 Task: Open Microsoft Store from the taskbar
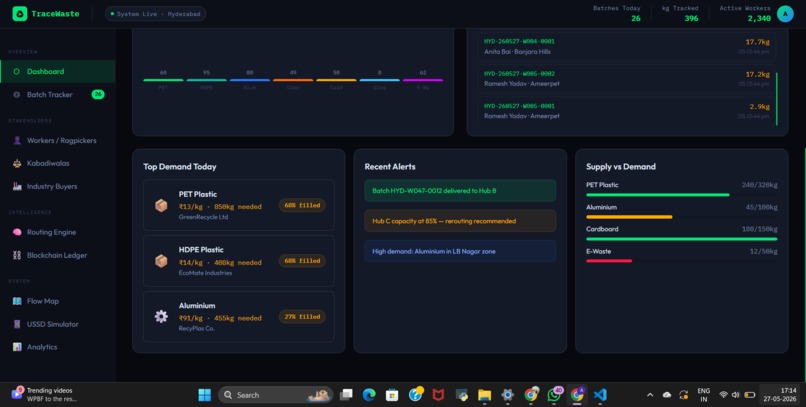392,395
